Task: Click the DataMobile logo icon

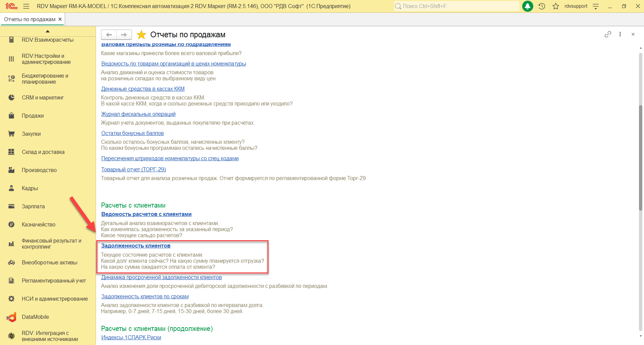Action: [x=11, y=317]
